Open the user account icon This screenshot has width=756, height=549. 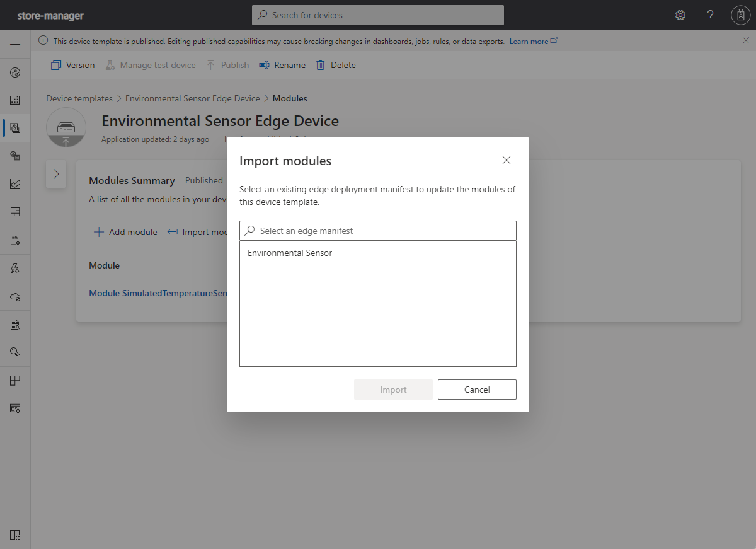740,14
